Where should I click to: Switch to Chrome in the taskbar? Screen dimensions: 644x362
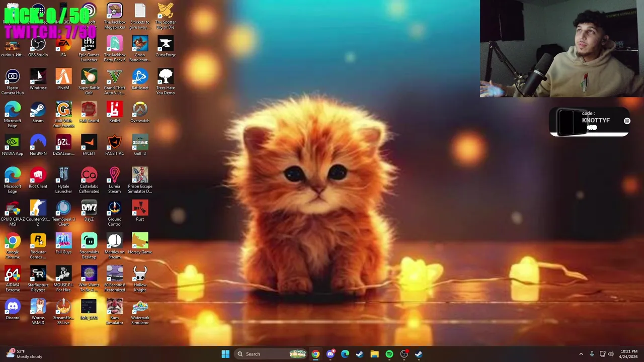pyautogui.click(x=315, y=354)
